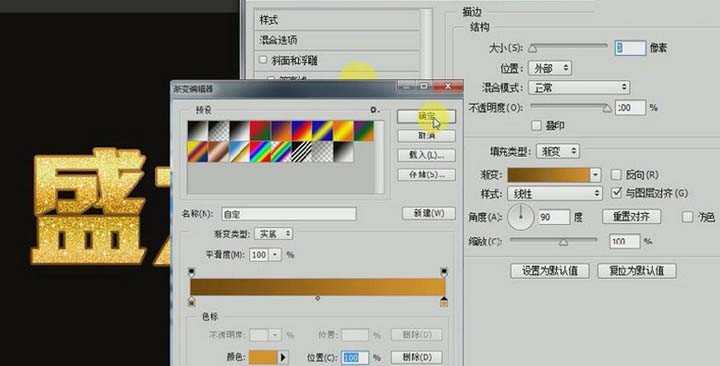The width and height of the screenshot is (720, 366).
Task: Open the 平滑度 smoothness dropdown arrow
Action: pos(275,254)
